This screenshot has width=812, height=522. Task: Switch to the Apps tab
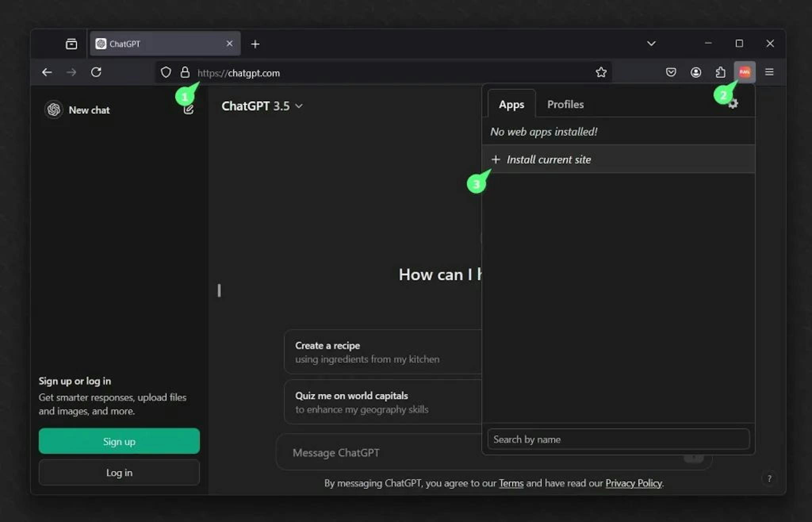511,104
